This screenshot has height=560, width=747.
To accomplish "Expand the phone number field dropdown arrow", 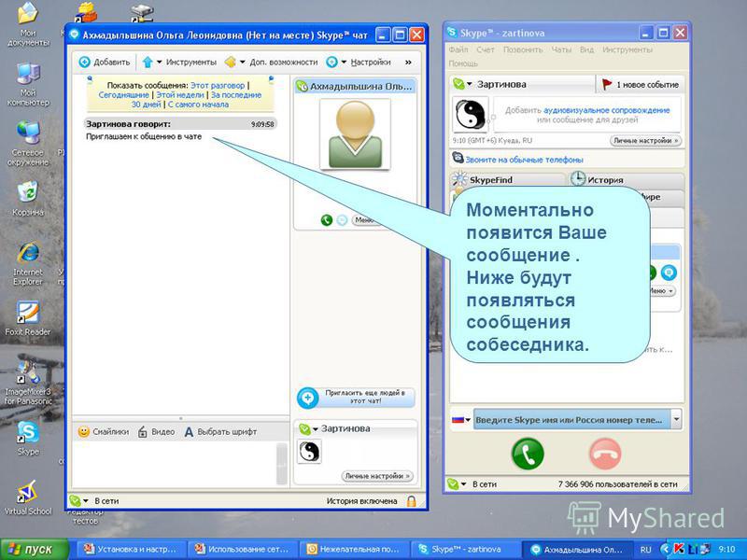I will point(676,419).
